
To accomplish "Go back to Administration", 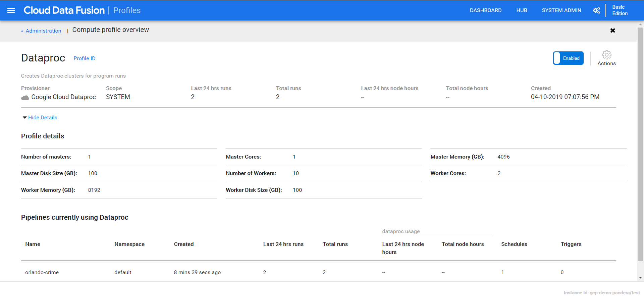I will click(43, 31).
